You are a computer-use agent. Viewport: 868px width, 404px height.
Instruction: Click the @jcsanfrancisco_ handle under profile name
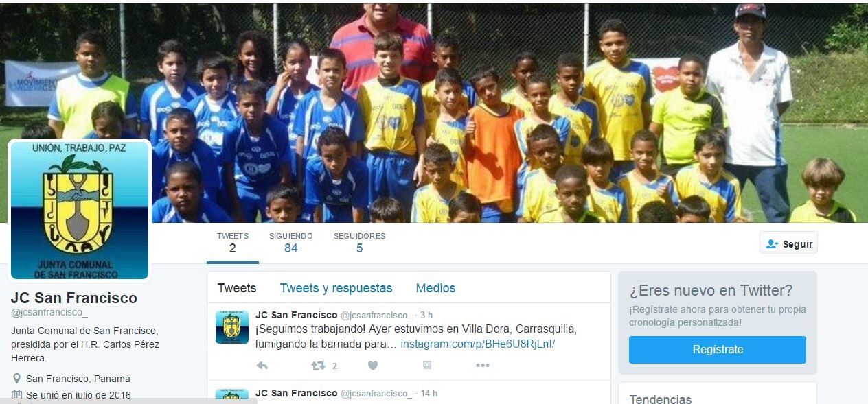click(49, 313)
